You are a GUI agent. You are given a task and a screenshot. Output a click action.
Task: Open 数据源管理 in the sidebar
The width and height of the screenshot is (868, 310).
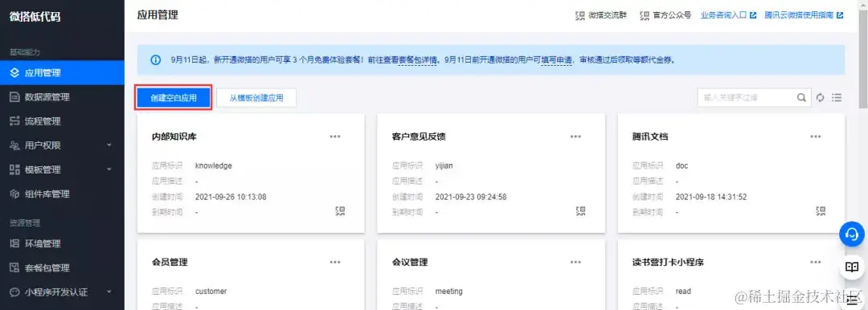(x=62, y=97)
